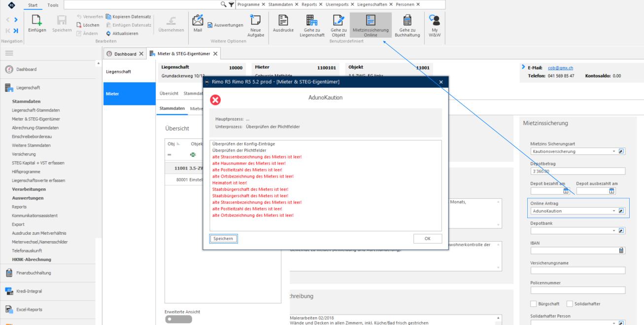Open lookup button beside Kautionsversicherung
Viewport: 644px width, 325px height.
[621, 151]
